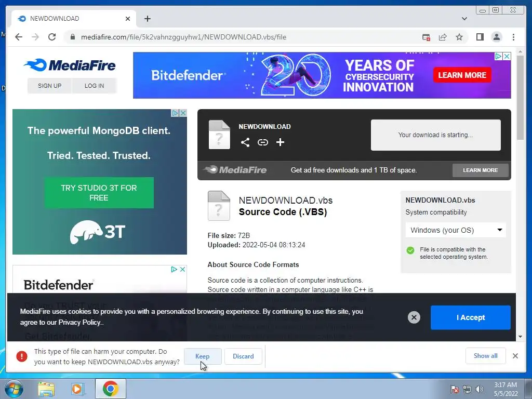The height and width of the screenshot is (399, 532).
Task: Click the LOG IN button
Action: tap(95, 86)
